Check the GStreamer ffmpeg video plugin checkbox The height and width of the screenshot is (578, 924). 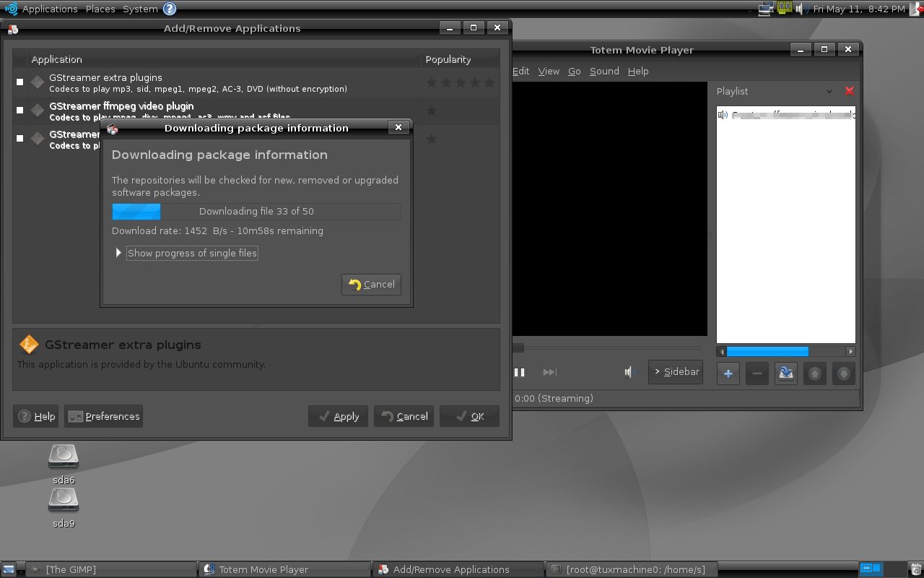tap(19, 110)
